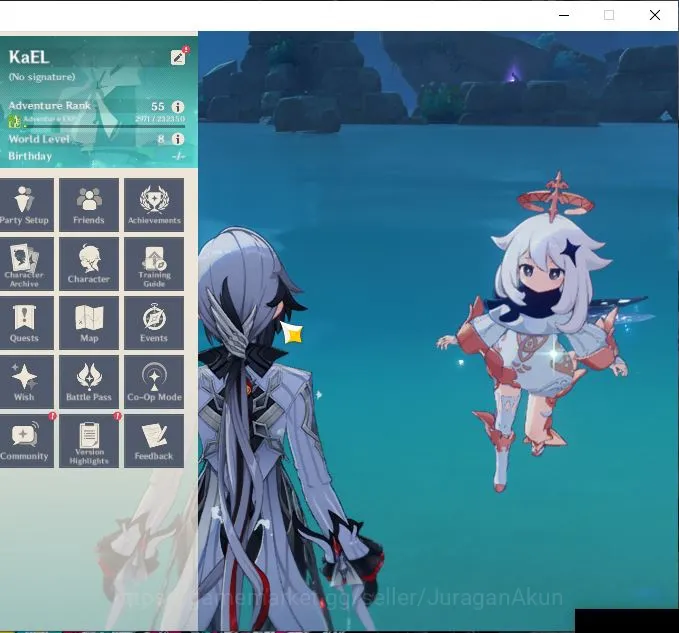679x633 pixels.
Task: Open the Events menu
Action: coord(154,323)
